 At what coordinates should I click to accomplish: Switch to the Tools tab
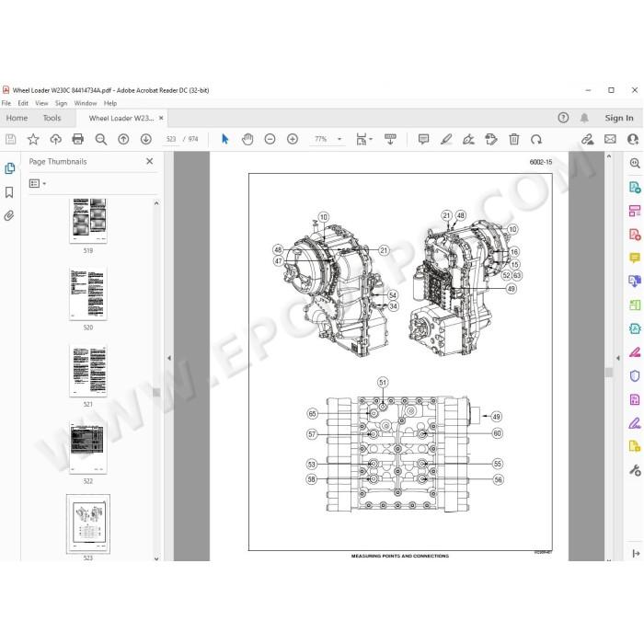pyautogui.click(x=52, y=118)
